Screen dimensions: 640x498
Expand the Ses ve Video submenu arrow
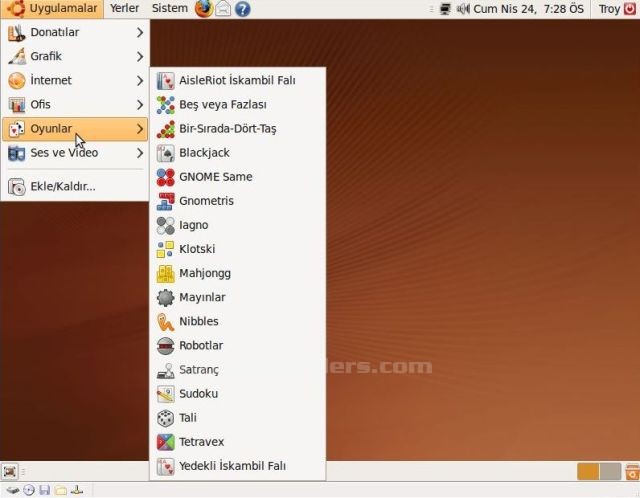(x=140, y=153)
